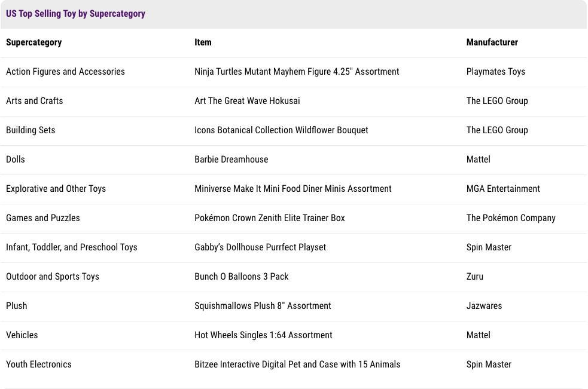Select "Mattel" in the Dolls row

click(478, 160)
